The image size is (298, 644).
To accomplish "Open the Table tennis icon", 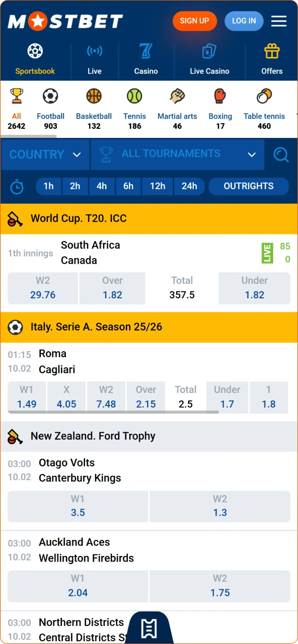I will point(264,96).
